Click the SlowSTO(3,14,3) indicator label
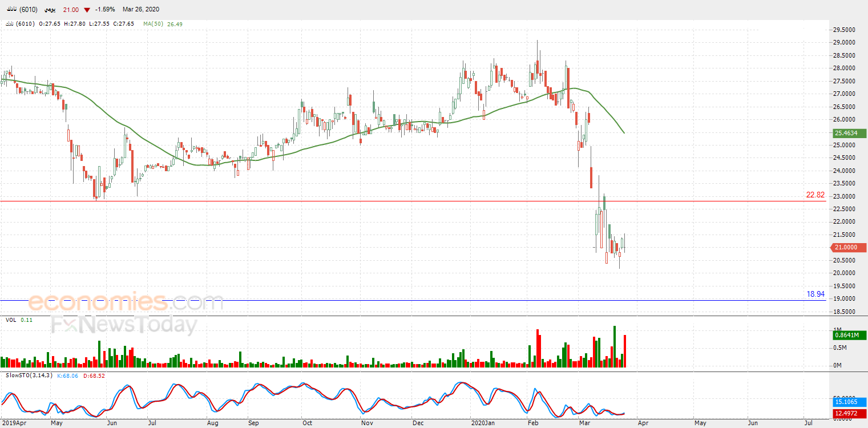The height and width of the screenshot is (428, 868). (x=28, y=375)
